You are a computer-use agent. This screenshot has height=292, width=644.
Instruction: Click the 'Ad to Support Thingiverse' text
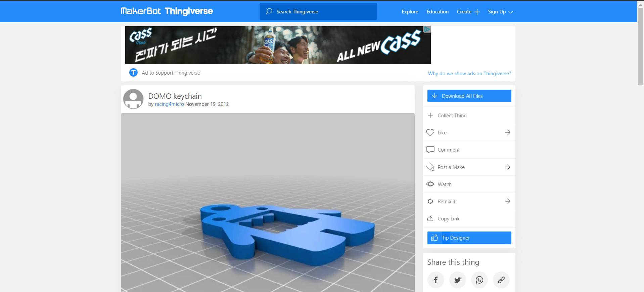pos(171,73)
